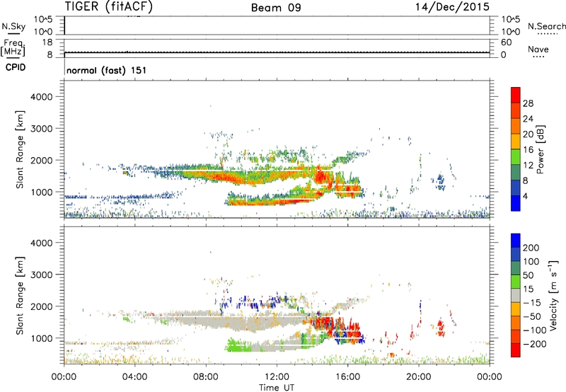Click the gray band of Velocity colorbar
Image resolution: width=566 pixels, height=392 pixels.
pos(516,295)
